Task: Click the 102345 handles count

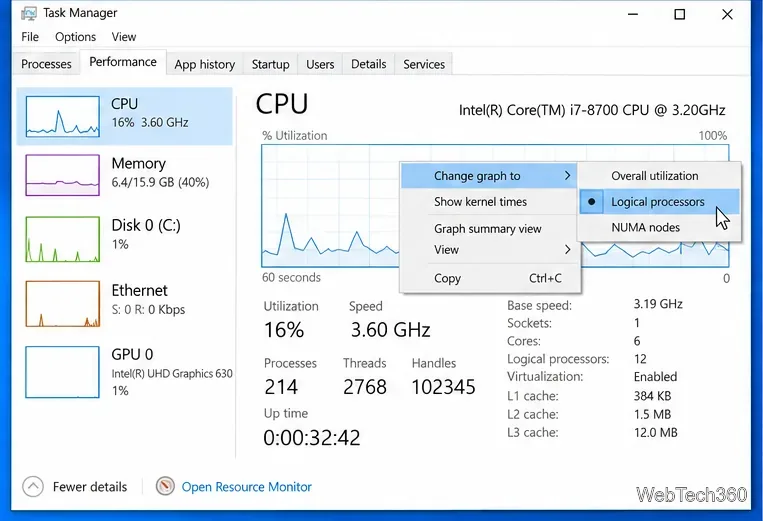Action: pos(443,387)
